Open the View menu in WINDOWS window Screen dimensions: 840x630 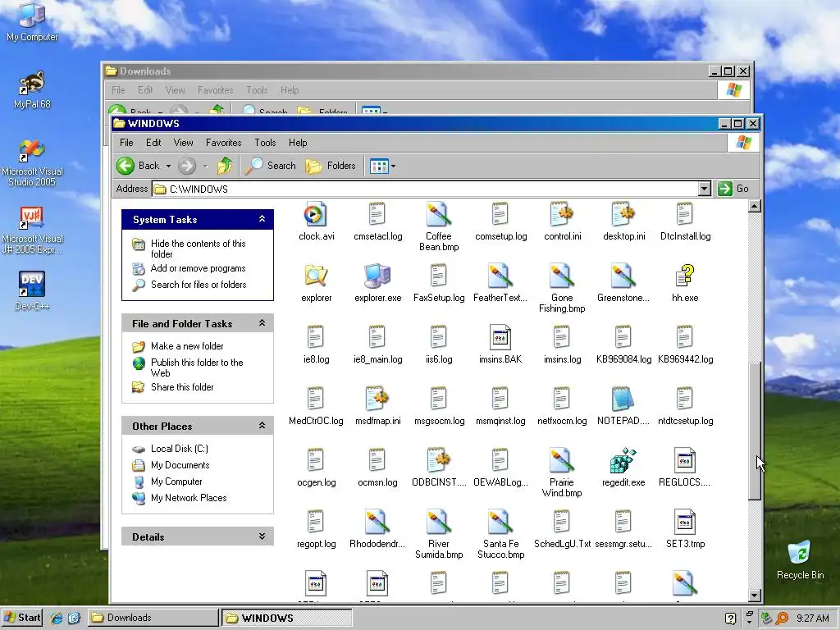(183, 143)
